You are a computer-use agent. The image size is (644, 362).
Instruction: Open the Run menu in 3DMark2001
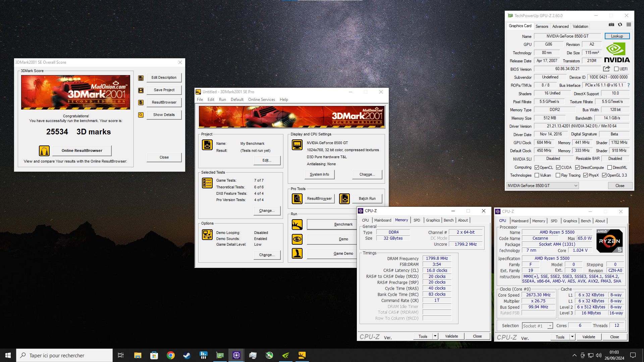pyautogui.click(x=222, y=100)
